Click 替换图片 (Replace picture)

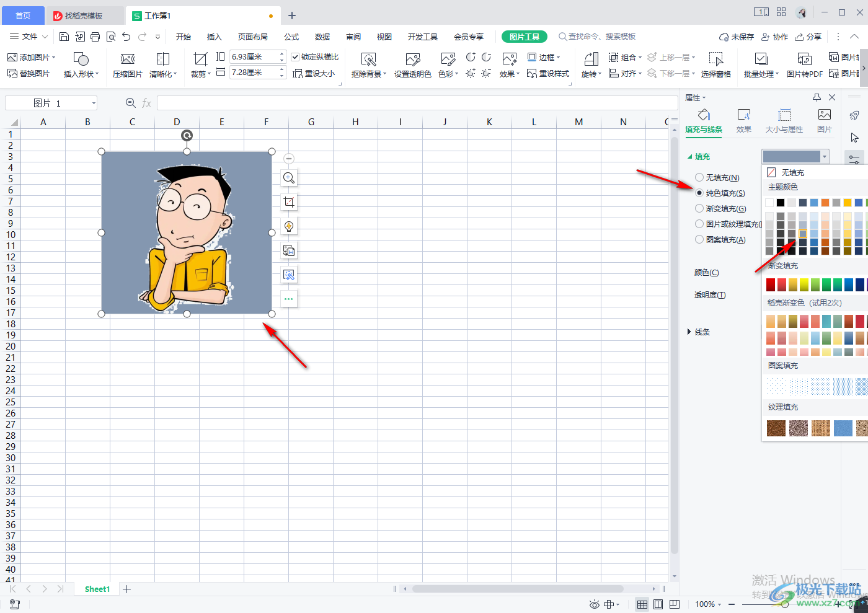pos(29,73)
